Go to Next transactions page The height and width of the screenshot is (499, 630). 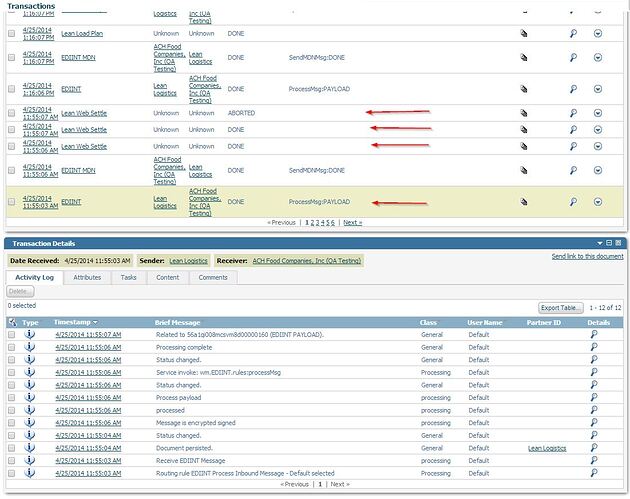[x=352, y=223]
